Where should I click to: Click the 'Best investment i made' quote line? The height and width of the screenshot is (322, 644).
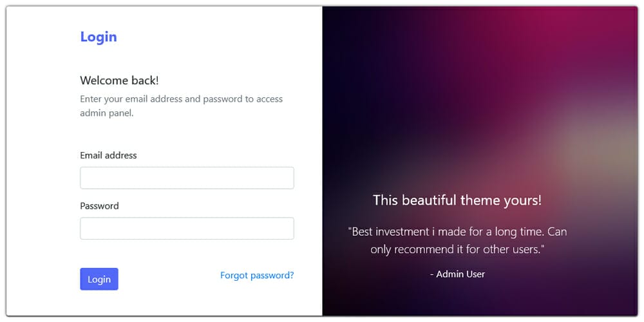coord(457,232)
